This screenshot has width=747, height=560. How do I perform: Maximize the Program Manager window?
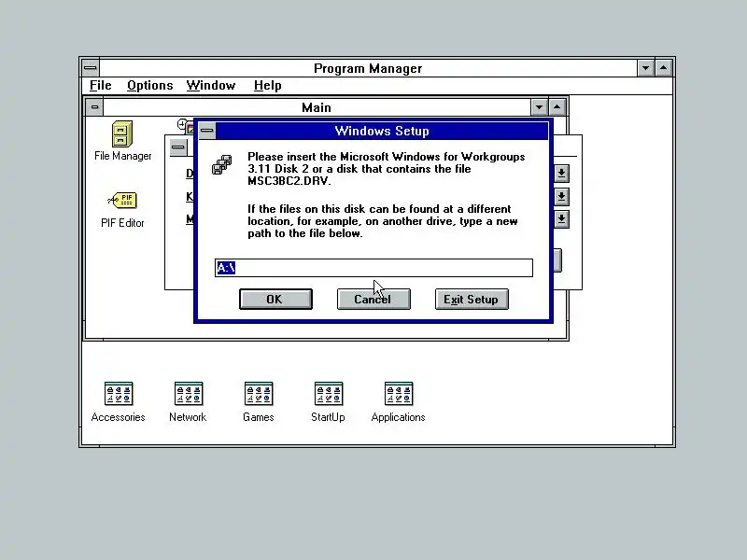coord(663,68)
